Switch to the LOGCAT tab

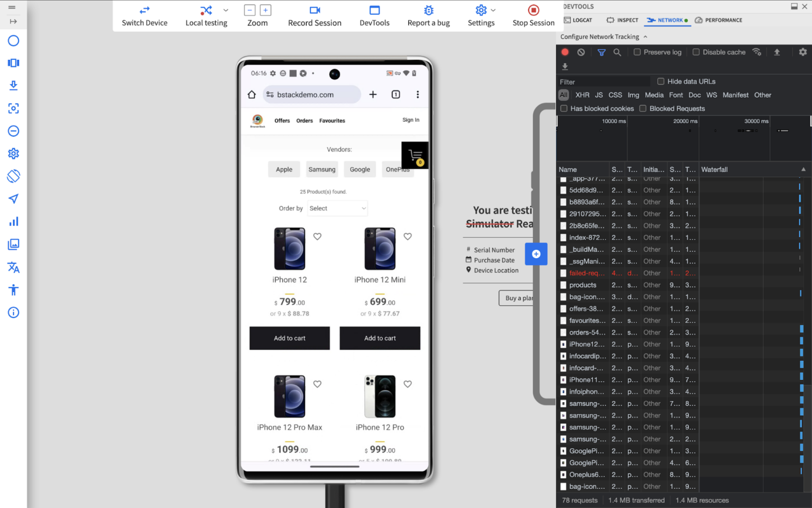tap(578, 20)
